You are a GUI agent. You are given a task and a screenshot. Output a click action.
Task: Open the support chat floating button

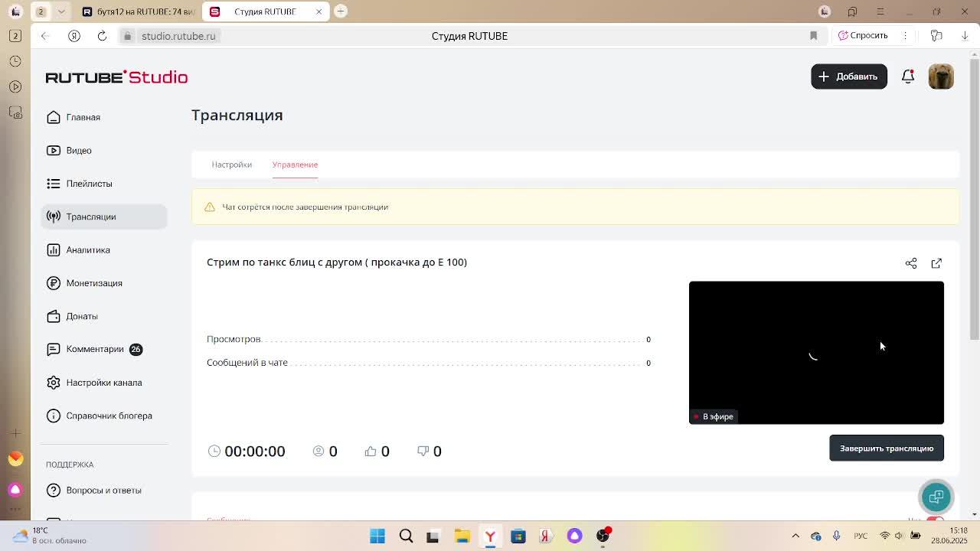[x=936, y=497]
